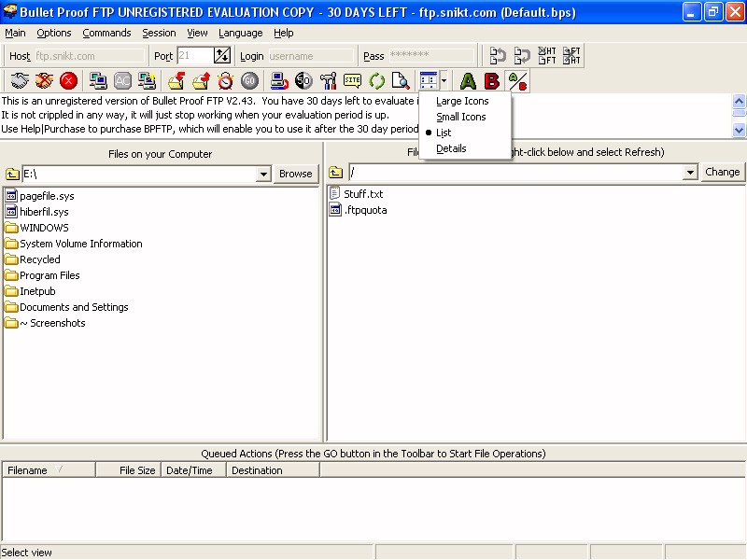The image size is (747, 560).
Task: Click the Browse button
Action: click(295, 174)
